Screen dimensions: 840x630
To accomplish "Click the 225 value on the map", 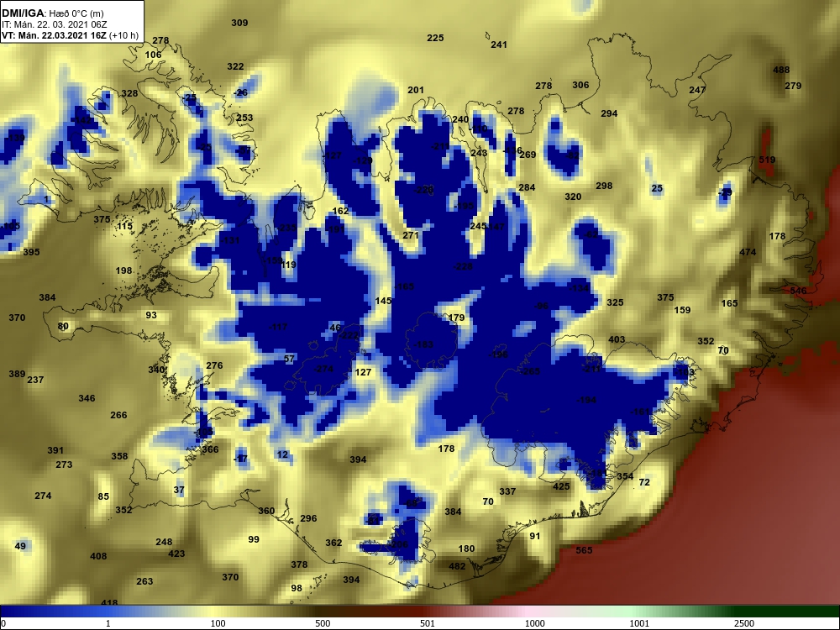I will tap(435, 38).
